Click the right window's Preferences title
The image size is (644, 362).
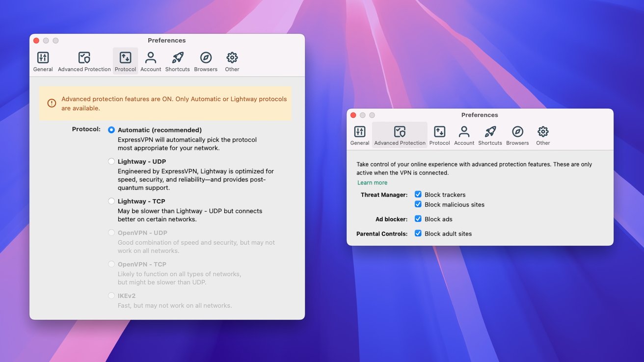480,115
